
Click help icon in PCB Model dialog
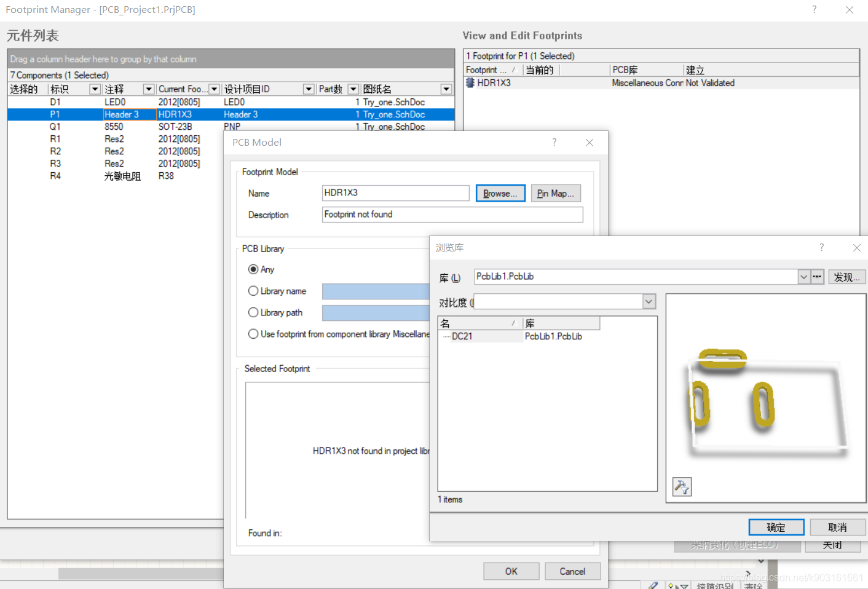coord(554,142)
